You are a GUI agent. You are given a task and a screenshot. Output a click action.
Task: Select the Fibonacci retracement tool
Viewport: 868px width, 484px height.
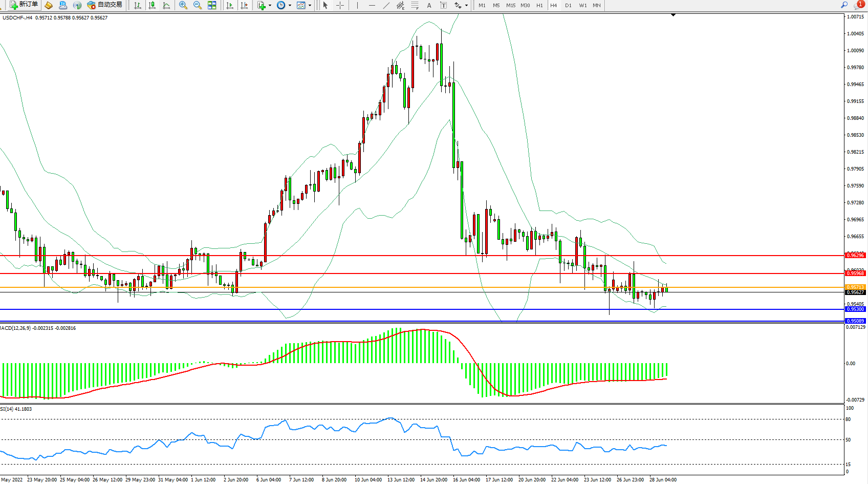[415, 5]
